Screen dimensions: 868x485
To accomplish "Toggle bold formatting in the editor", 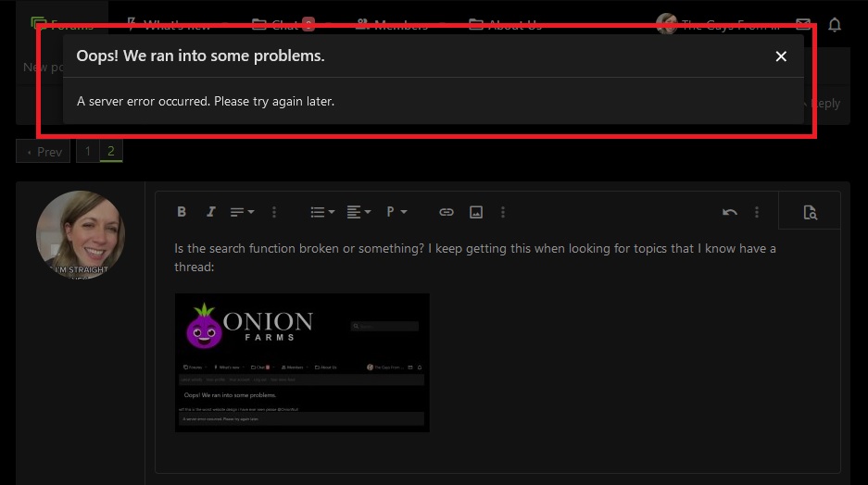I will point(181,212).
